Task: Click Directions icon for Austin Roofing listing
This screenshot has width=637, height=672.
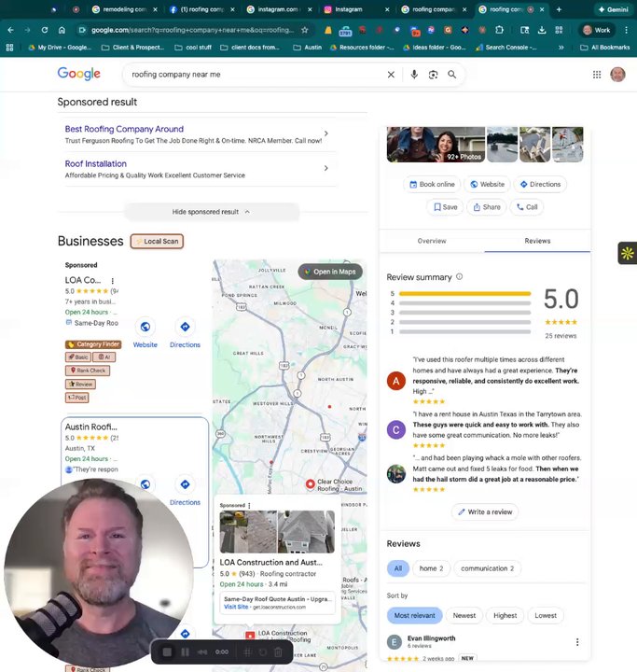Action: [x=185, y=484]
